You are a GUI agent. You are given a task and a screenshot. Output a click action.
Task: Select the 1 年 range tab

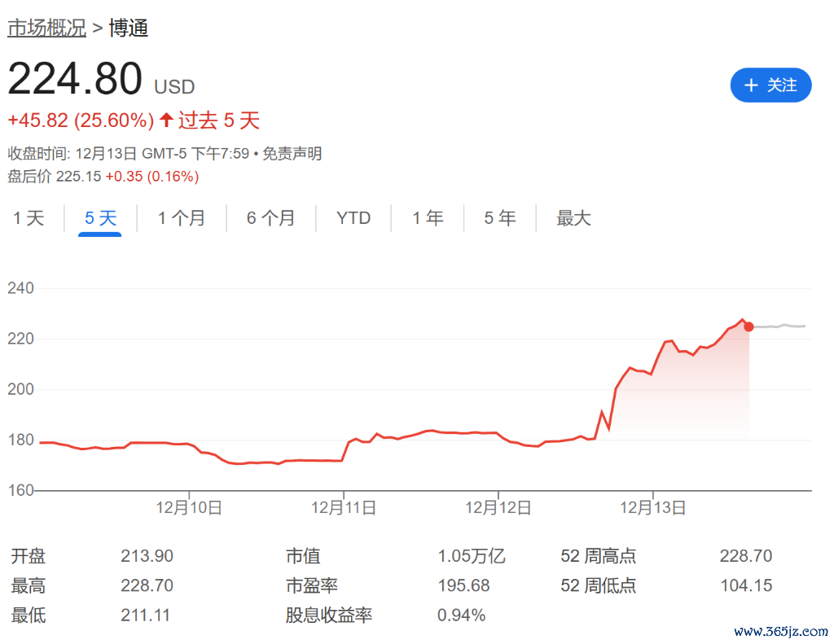coord(428,218)
